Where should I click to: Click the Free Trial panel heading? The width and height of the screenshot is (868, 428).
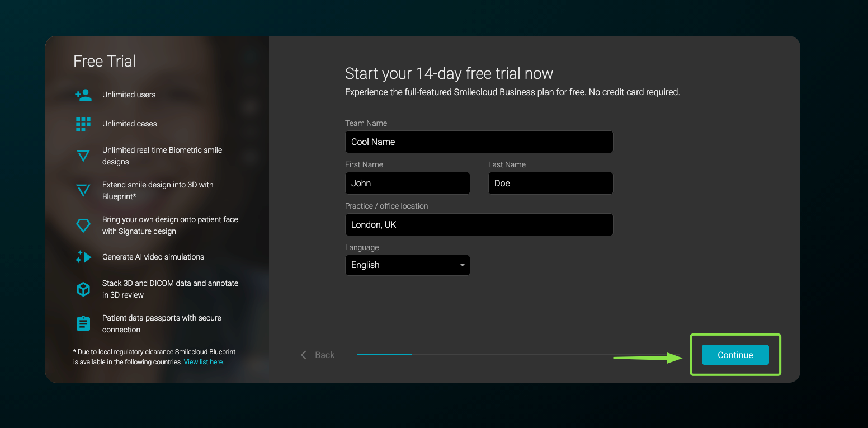pos(105,61)
